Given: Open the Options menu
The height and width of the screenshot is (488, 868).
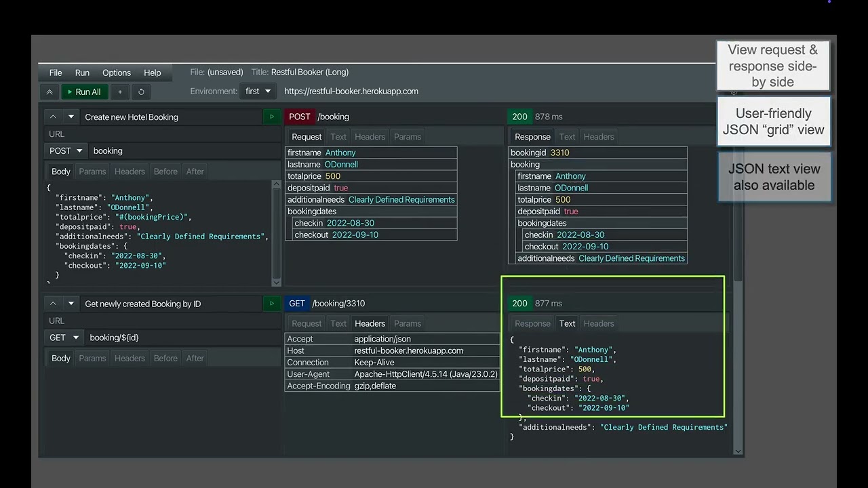Looking at the screenshot, I should (117, 73).
